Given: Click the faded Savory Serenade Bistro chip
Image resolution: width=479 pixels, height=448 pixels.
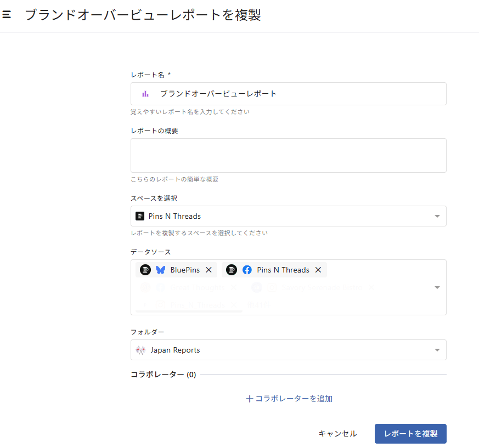Looking at the screenshot, I should [x=313, y=287].
